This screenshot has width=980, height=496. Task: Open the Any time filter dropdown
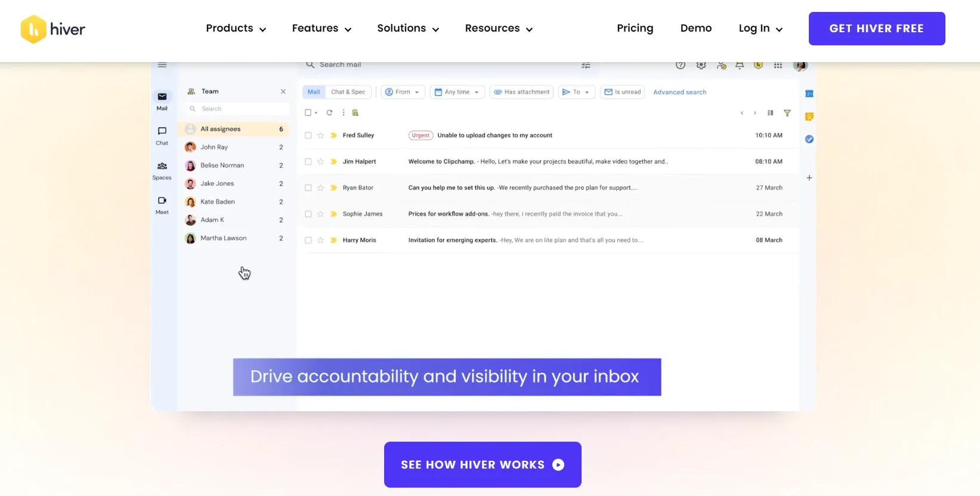[x=457, y=92]
